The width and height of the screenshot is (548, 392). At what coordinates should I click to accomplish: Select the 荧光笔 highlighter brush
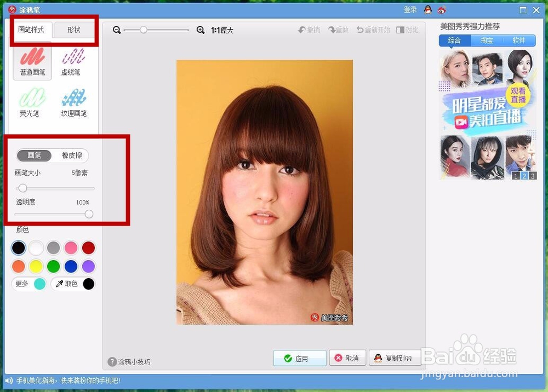tap(31, 102)
